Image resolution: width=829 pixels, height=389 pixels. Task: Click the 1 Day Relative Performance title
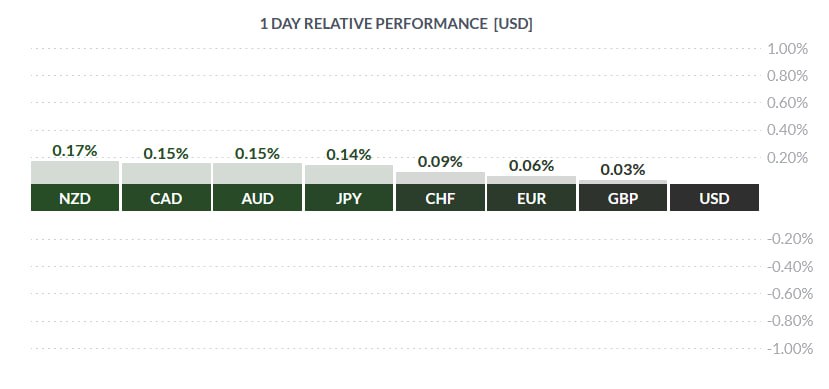pyautogui.click(x=396, y=24)
